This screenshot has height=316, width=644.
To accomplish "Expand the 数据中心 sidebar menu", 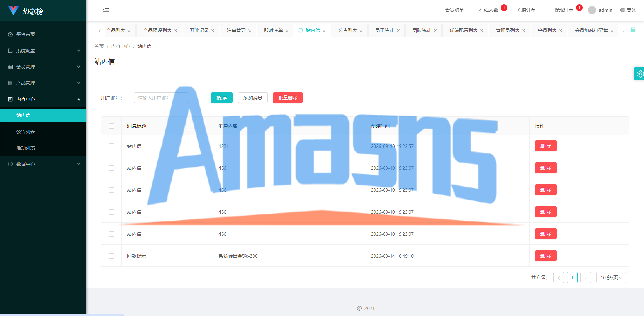I will [x=43, y=164].
